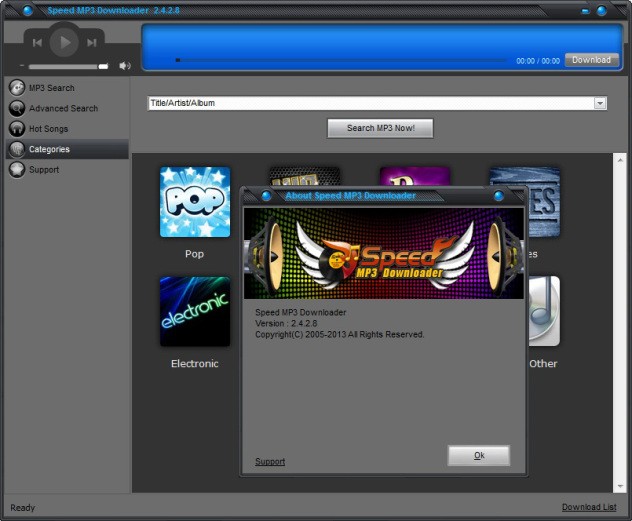The image size is (632, 521).
Task: Click the Support star icon
Action: pos(17,170)
